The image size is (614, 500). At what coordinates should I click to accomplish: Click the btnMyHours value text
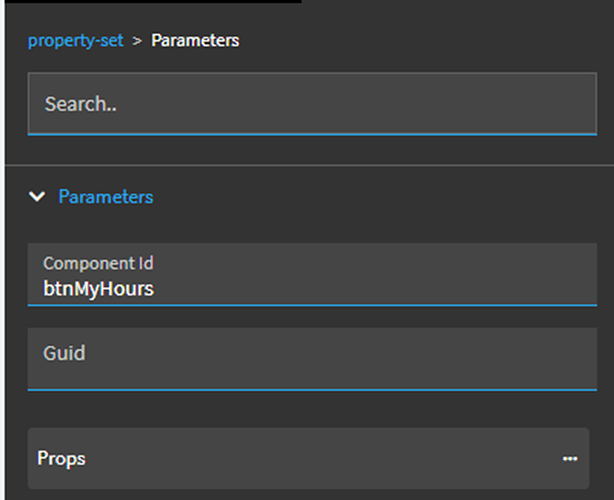pos(99,289)
